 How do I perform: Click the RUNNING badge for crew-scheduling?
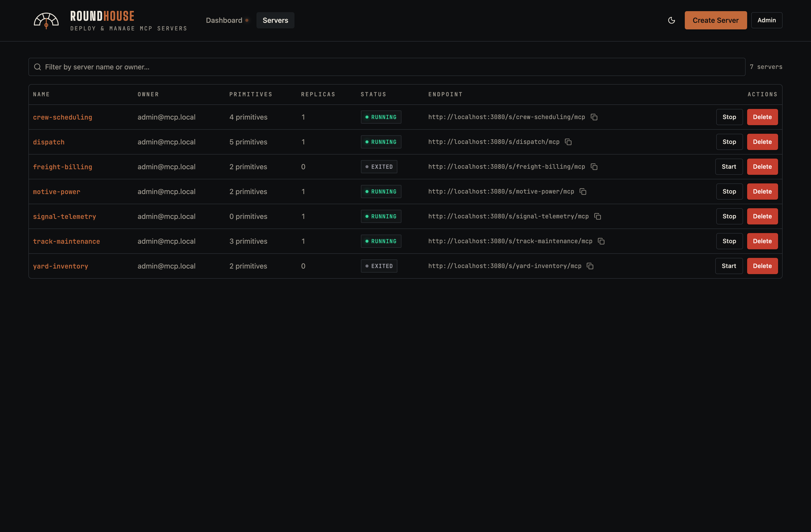[x=381, y=117]
